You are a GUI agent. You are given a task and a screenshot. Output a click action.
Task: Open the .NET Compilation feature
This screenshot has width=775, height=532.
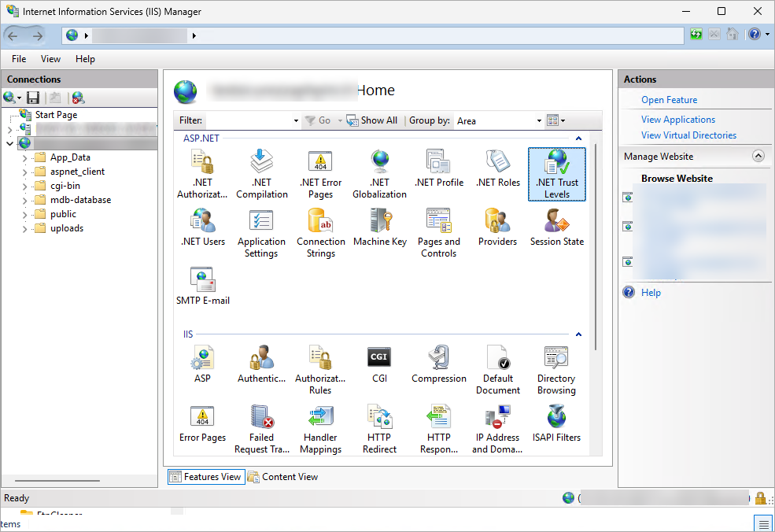(x=261, y=174)
